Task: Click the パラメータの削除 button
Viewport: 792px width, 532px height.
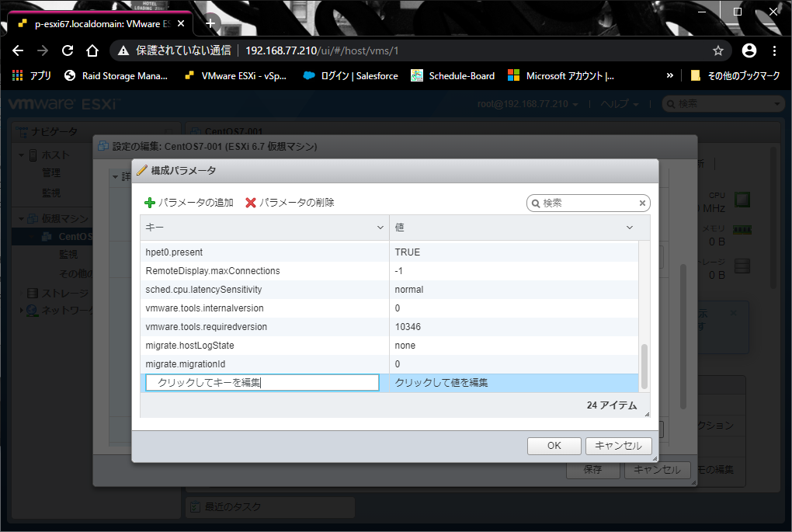Action: point(290,203)
